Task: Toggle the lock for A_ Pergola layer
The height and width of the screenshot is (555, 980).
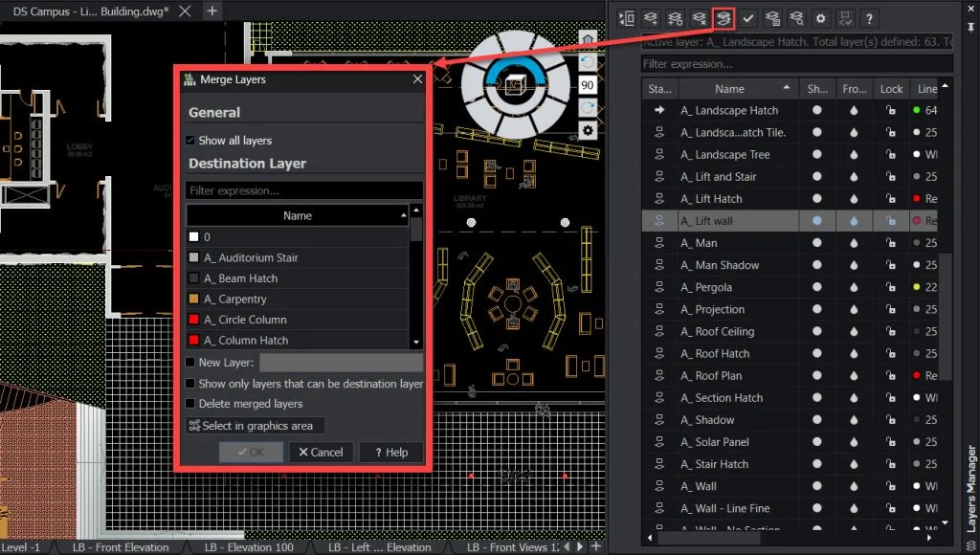Action: (891, 287)
